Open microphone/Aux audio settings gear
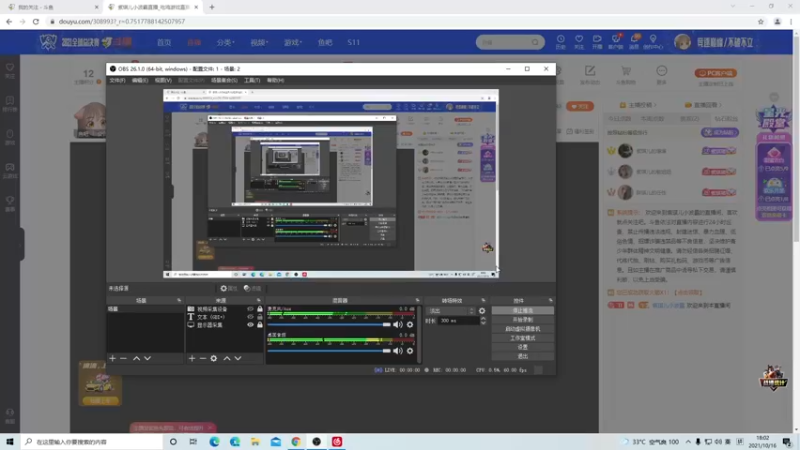 410,324
